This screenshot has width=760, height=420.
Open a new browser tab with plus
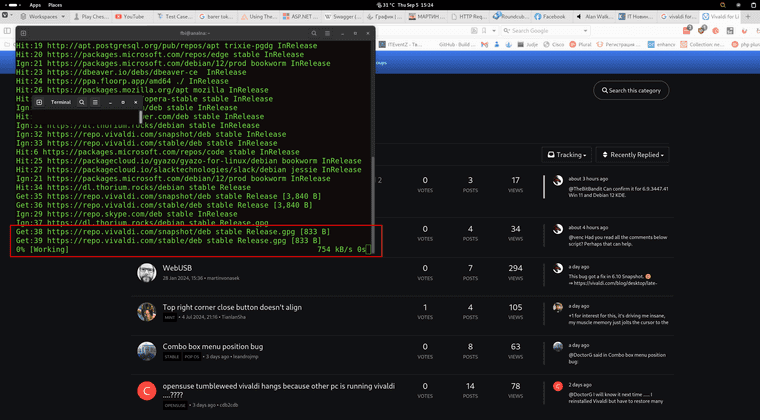(x=748, y=16)
